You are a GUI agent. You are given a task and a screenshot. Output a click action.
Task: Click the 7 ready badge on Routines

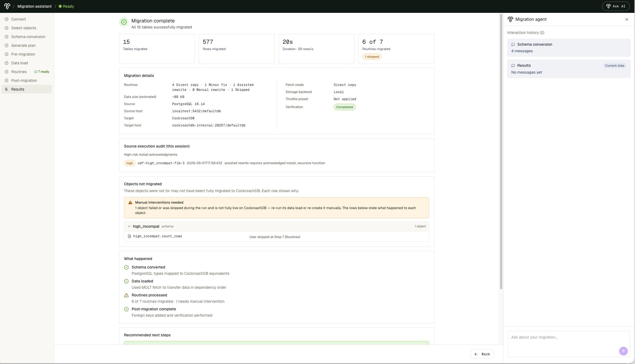(x=42, y=72)
